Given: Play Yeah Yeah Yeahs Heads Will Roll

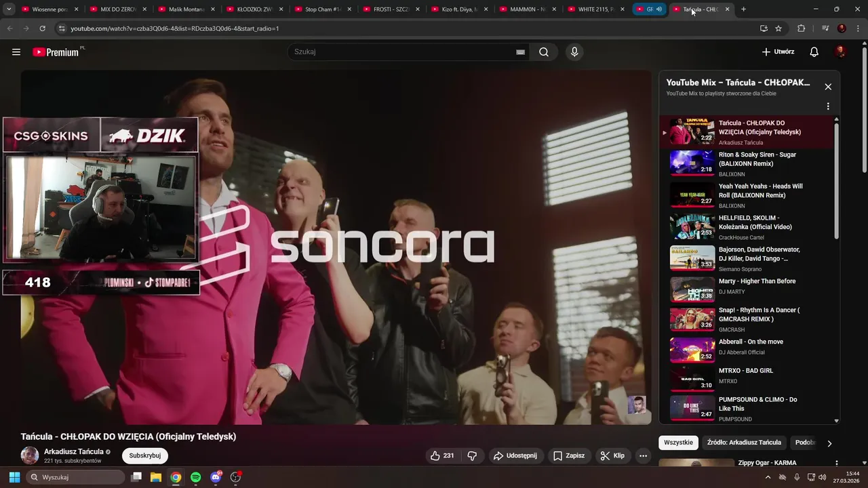Looking at the screenshot, I should pyautogui.click(x=746, y=195).
